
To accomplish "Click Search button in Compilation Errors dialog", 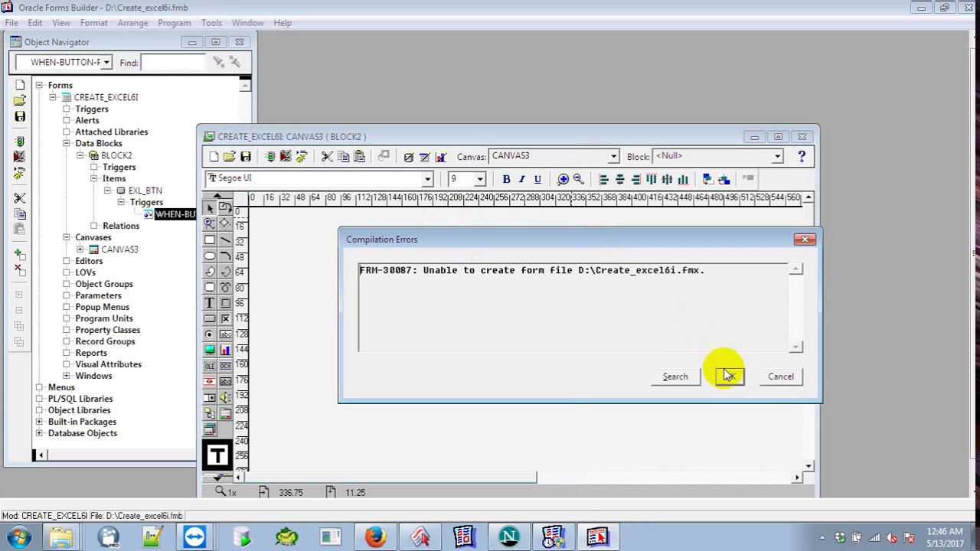I will (675, 377).
